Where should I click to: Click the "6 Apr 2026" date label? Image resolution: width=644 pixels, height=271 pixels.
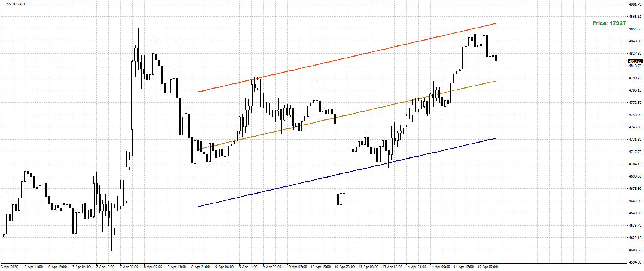pos(9,267)
